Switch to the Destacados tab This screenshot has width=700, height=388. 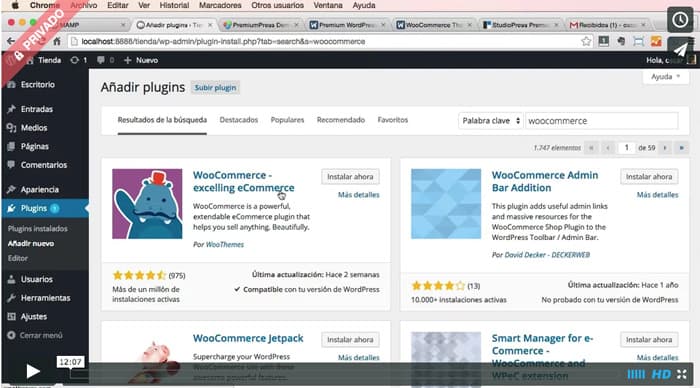pyautogui.click(x=239, y=120)
